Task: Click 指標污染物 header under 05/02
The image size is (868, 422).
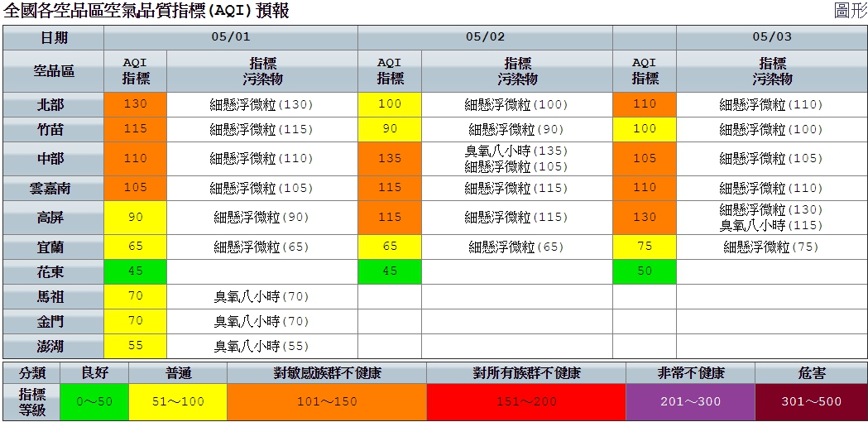Action: 517,71
